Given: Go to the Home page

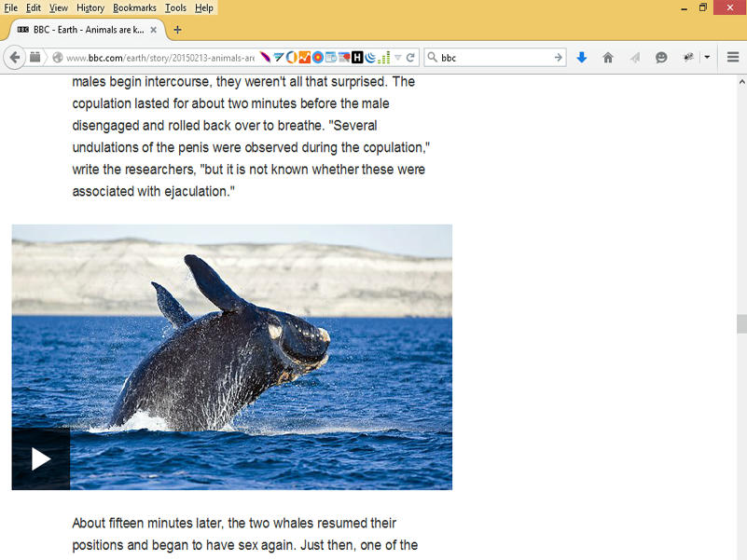Looking at the screenshot, I should coord(608,58).
